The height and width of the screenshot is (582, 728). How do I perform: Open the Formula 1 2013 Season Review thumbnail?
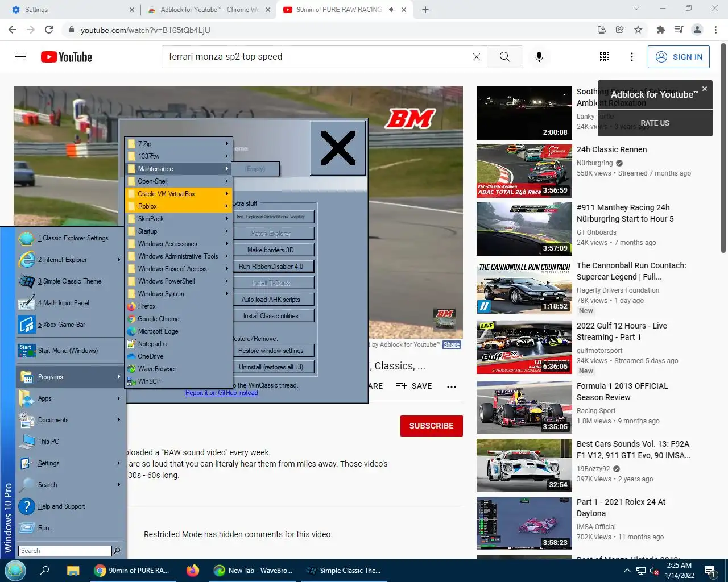[524, 408]
